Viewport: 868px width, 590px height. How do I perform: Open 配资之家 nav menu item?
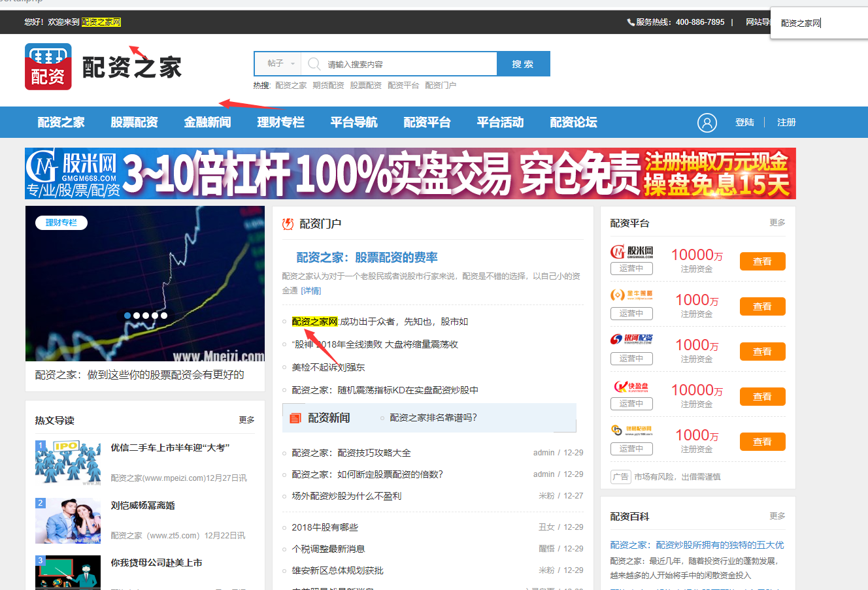coord(61,122)
